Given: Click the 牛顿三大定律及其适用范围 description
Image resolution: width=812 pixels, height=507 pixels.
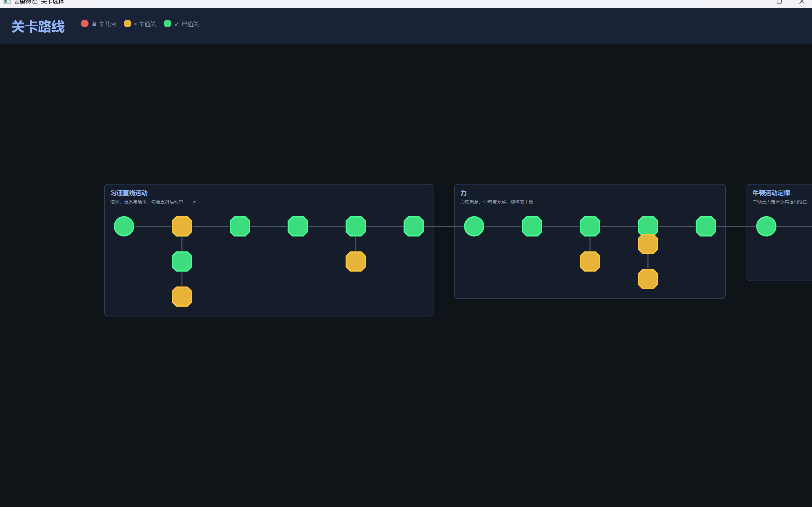Looking at the screenshot, I should (780, 202).
